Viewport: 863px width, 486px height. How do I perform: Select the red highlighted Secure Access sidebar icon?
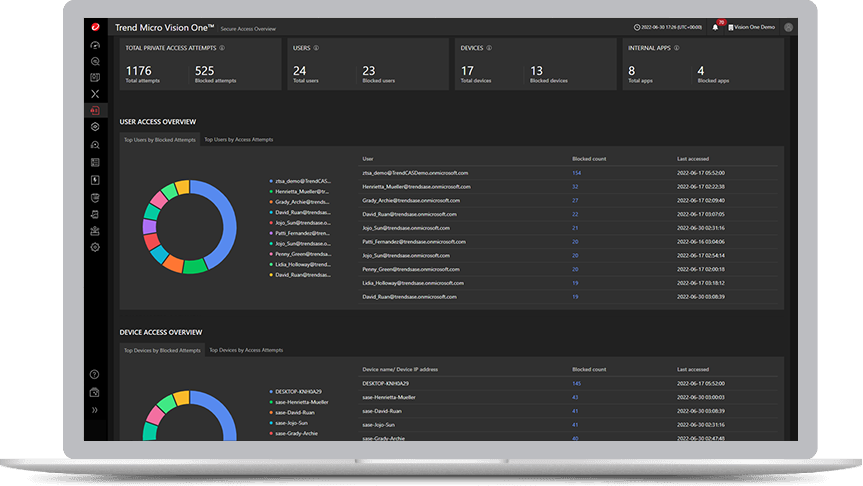(95, 110)
